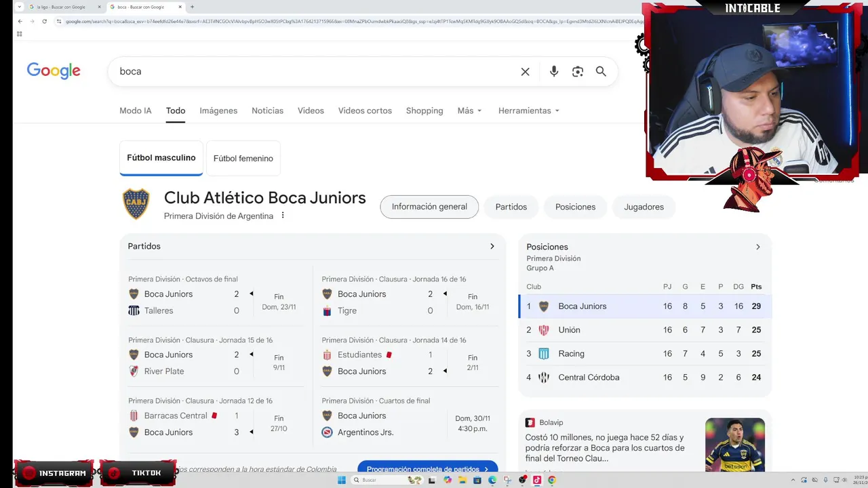This screenshot has width=868, height=488.
Task: Open Google Chrome from the taskbar
Action: click(x=552, y=480)
